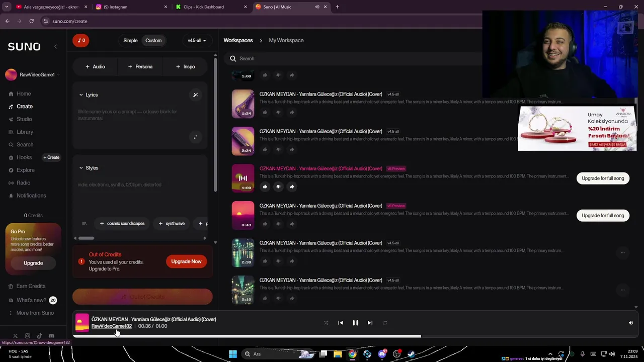Open the Windows Start menu
644x362 pixels.
(x=233, y=354)
